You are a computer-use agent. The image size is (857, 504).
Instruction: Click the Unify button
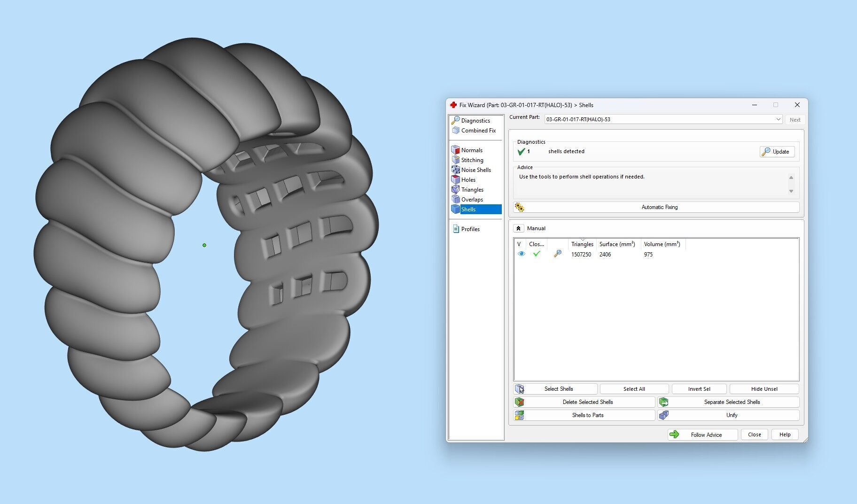click(728, 415)
